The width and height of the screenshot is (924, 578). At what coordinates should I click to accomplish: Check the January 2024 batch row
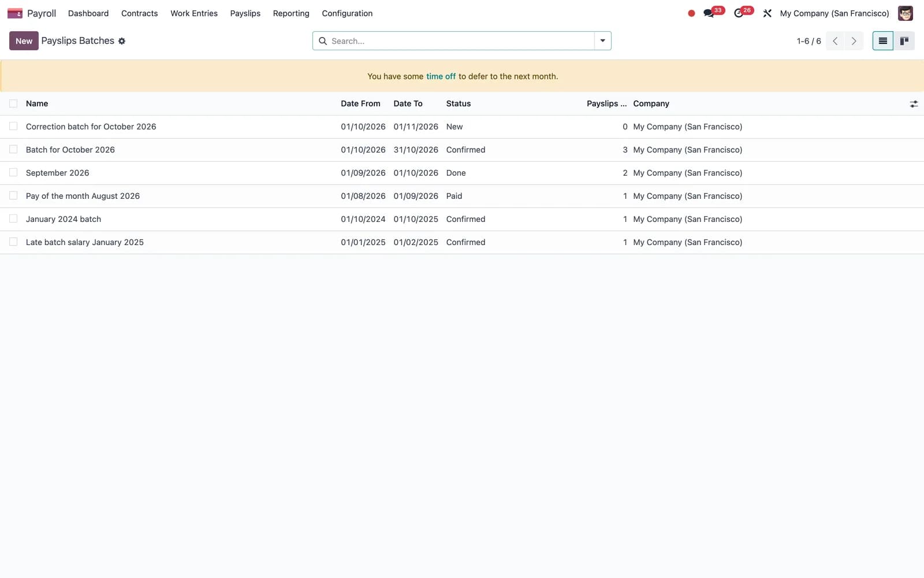click(x=13, y=219)
